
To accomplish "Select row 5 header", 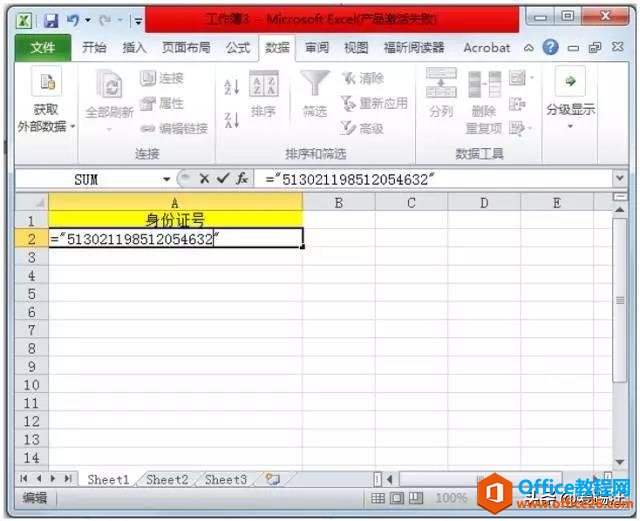I will (32, 294).
